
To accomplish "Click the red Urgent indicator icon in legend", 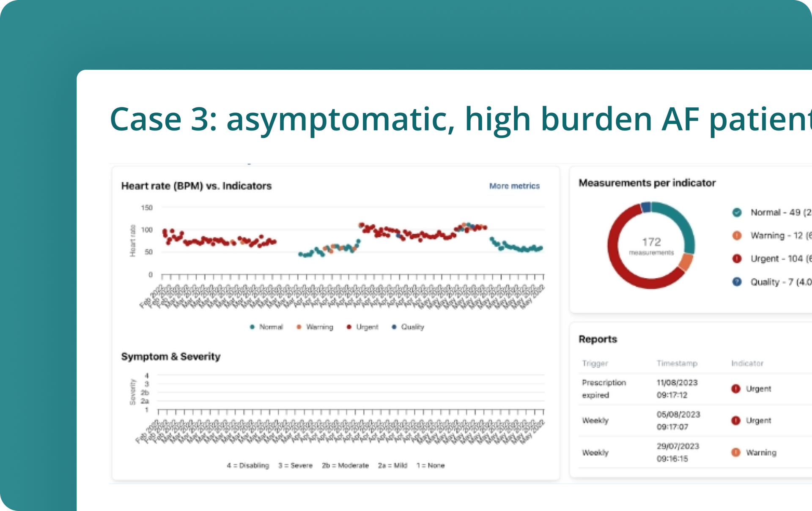I will point(737,259).
